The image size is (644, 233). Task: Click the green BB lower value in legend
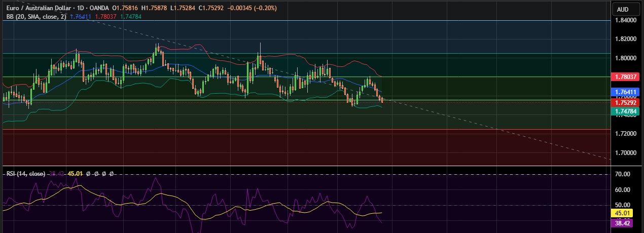pyautogui.click(x=131, y=17)
